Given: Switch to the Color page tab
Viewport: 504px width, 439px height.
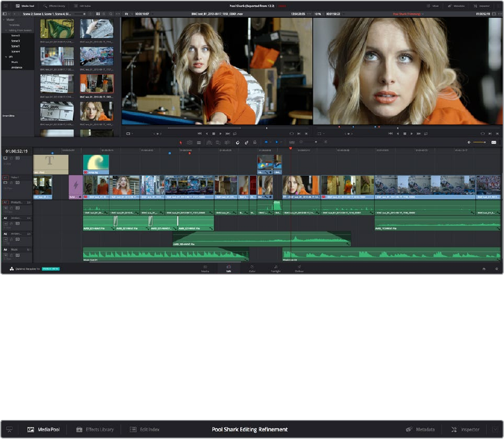Looking at the screenshot, I should 252,269.
